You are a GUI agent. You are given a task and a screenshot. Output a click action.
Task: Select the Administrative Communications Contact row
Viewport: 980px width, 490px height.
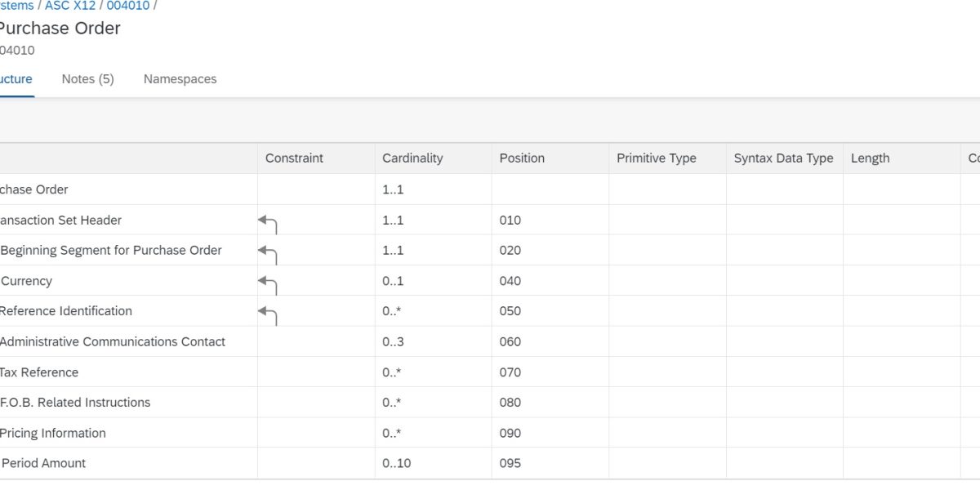[x=113, y=342]
